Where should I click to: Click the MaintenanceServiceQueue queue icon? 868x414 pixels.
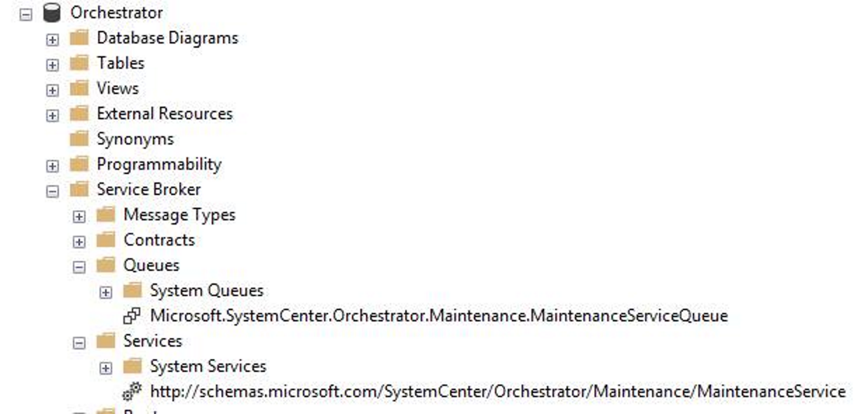(x=132, y=316)
